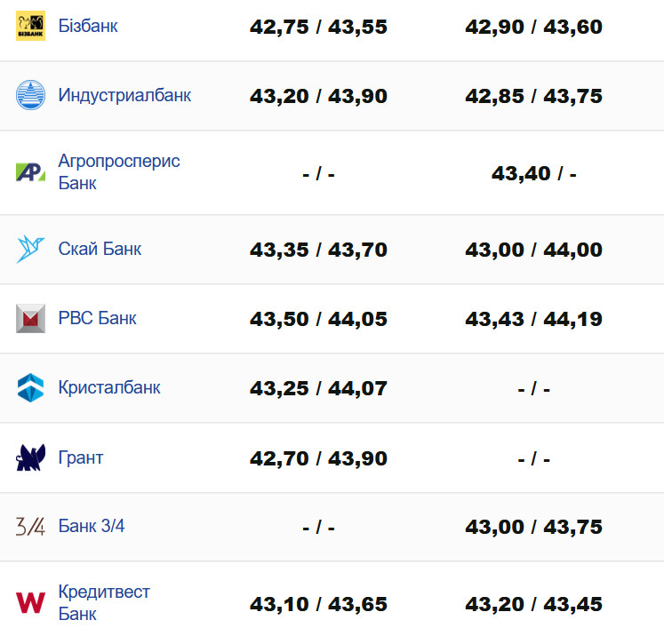Click the Скай Банк bird logo
Viewport: 664px width, 644px height.
[30, 250]
